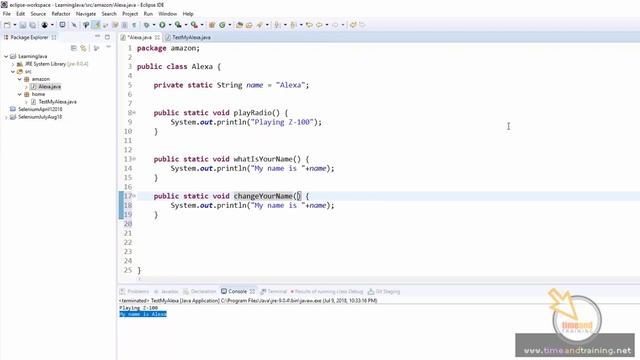Click the Run green play icon
The width and height of the screenshot is (640, 360).
tap(162, 25)
